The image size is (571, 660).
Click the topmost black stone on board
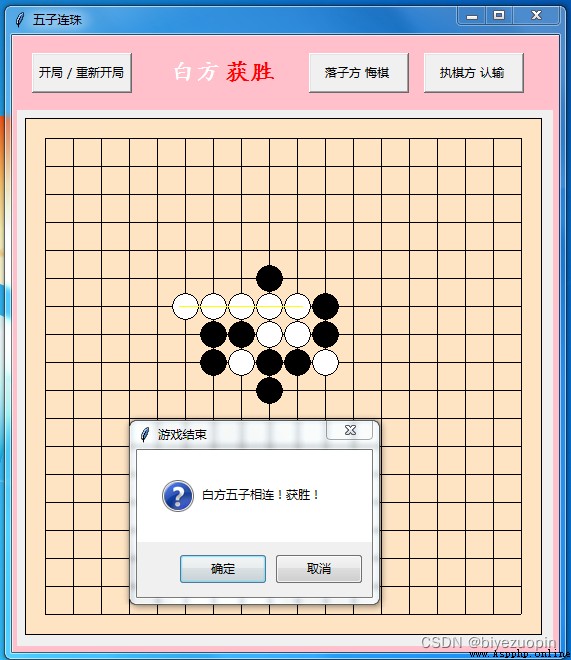[269, 278]
